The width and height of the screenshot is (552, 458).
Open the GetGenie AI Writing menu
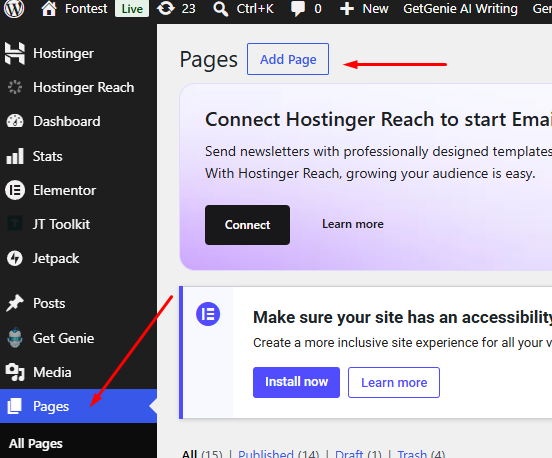460,9
